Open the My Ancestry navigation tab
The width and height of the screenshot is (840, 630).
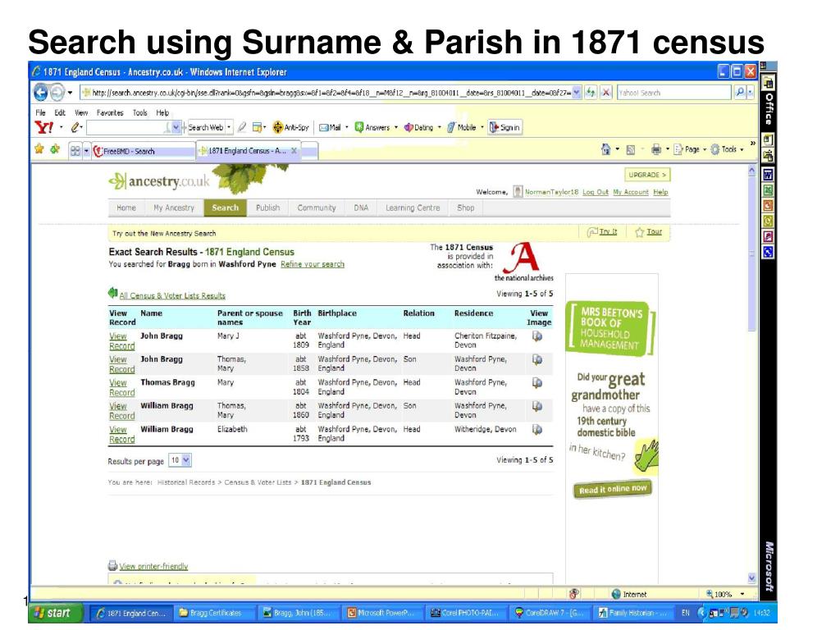[x=174, y=208]
